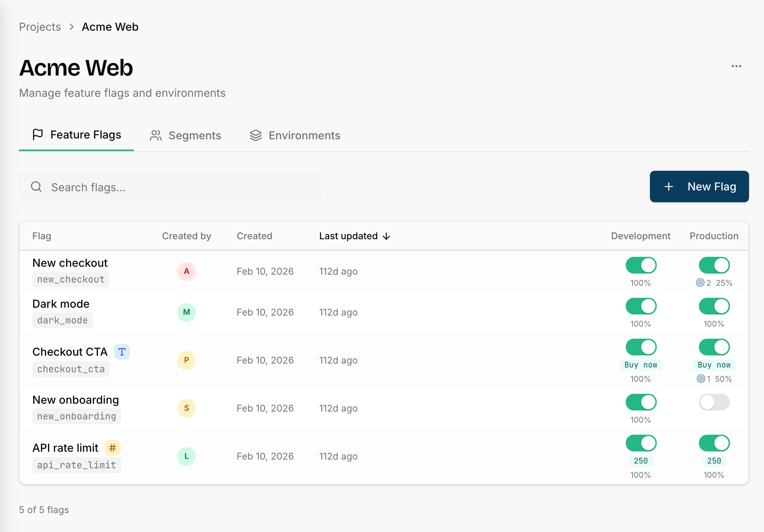Screen dimensions: 764x532
Task: Click the Production column header
Action: (714, 236)
